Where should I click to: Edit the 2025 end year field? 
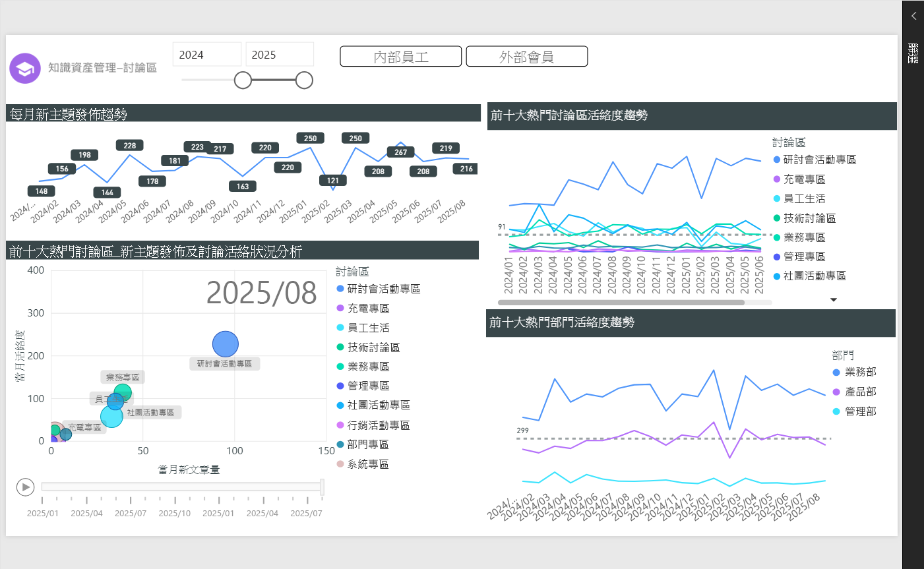pos(280,55)
